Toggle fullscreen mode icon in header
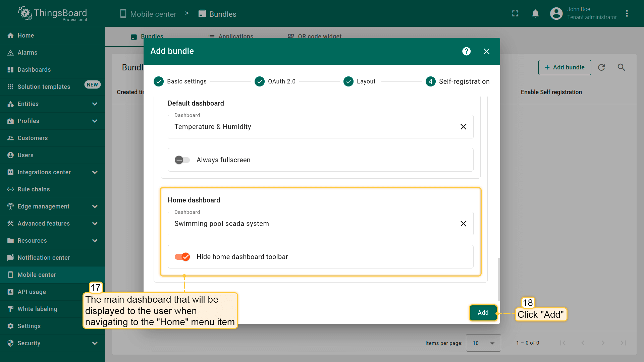 pyautogui.click(x=515, y=14)
